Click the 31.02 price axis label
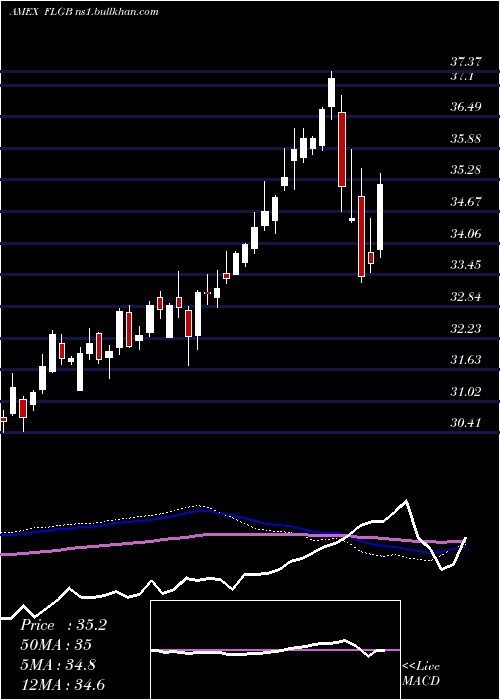 pyautogui.click(x=465, y=392)
